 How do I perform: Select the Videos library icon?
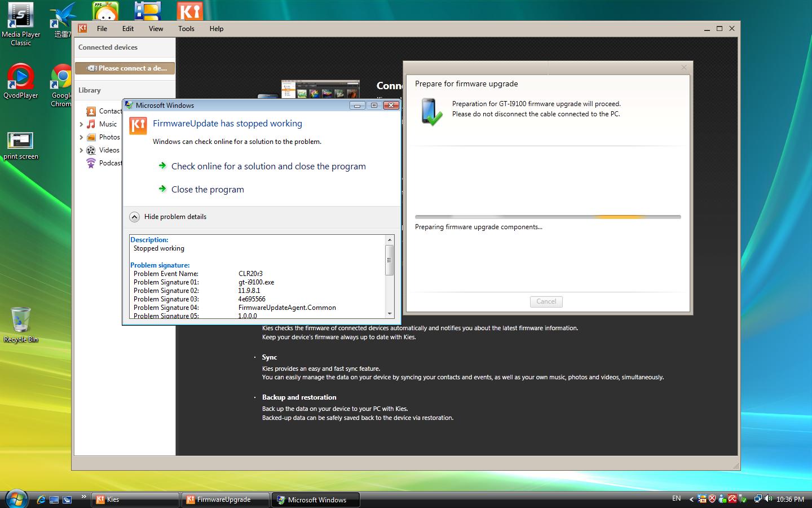point(91,150)
